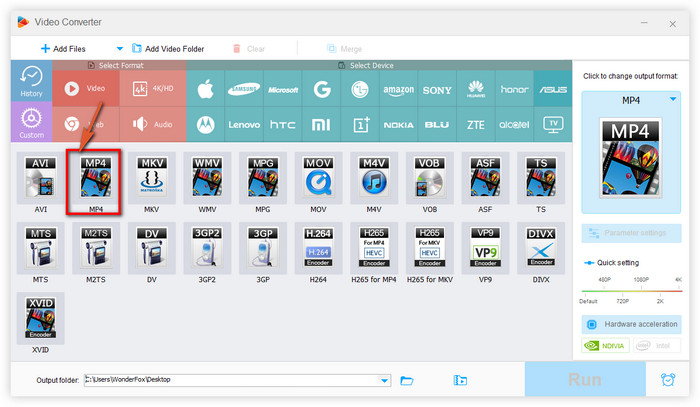Open ASUS device profiles
Image resolution: width=700 pixels, height=407 pixels.
[553, 89]
